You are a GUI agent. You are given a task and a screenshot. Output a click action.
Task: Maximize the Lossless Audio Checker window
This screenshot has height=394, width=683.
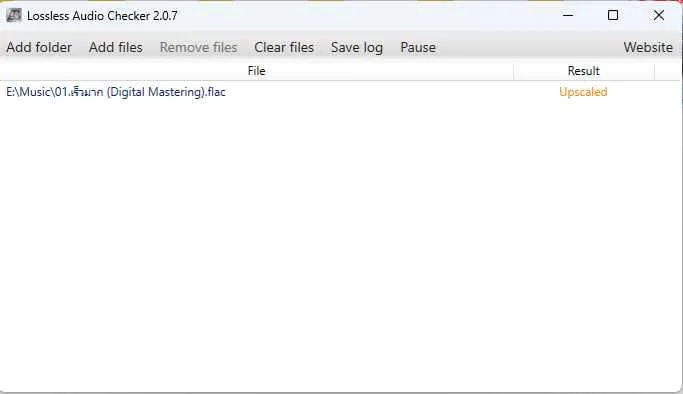point(613,15)
